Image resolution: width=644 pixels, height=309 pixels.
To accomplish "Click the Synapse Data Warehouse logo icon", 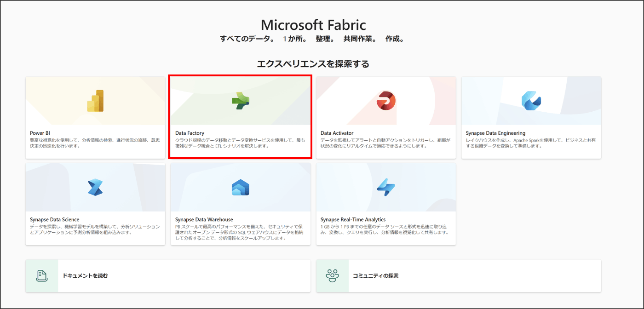I will click(240, 187).
